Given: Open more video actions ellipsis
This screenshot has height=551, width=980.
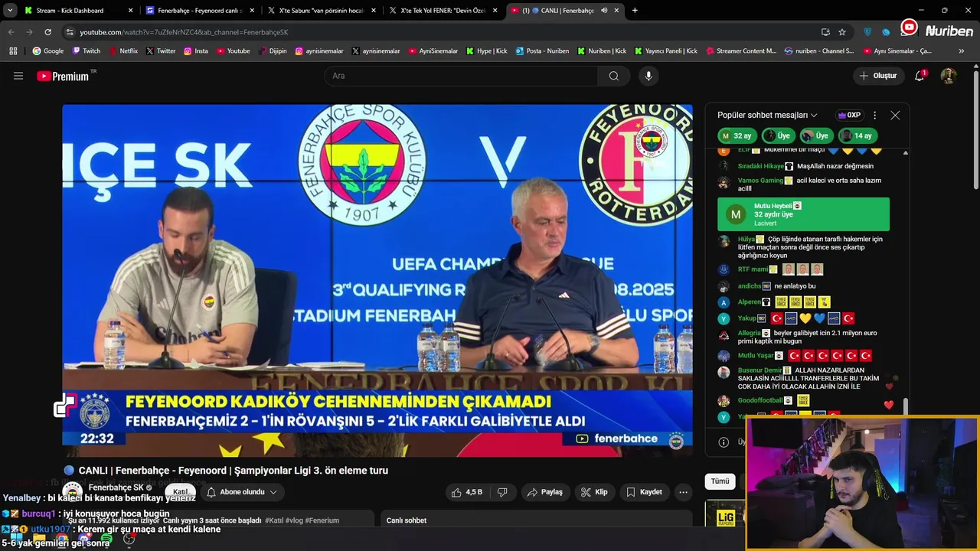Looking at the screenshot, I should tap(684, 492).
